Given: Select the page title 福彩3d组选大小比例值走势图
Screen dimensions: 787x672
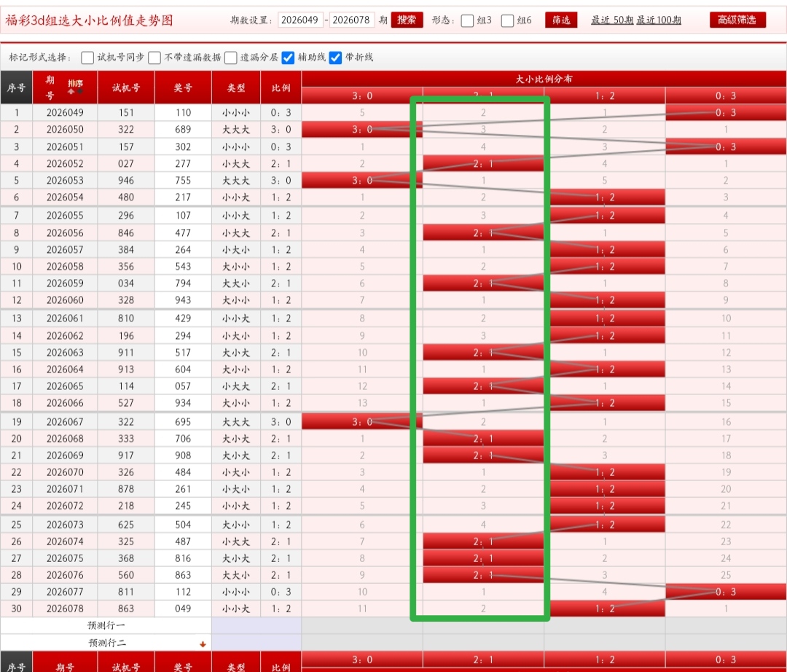Looking at the screenshot, I should coord(90,20).
